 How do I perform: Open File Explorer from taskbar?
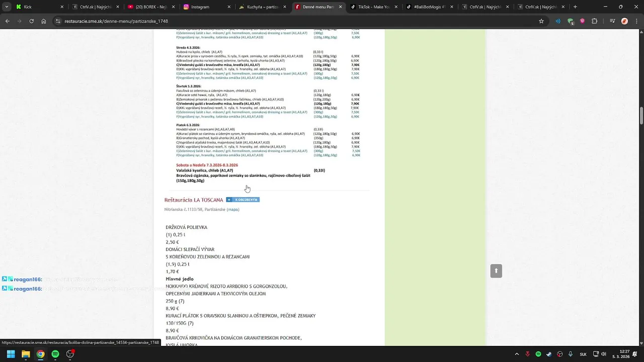pyautogui.click(x=26, y=354)
